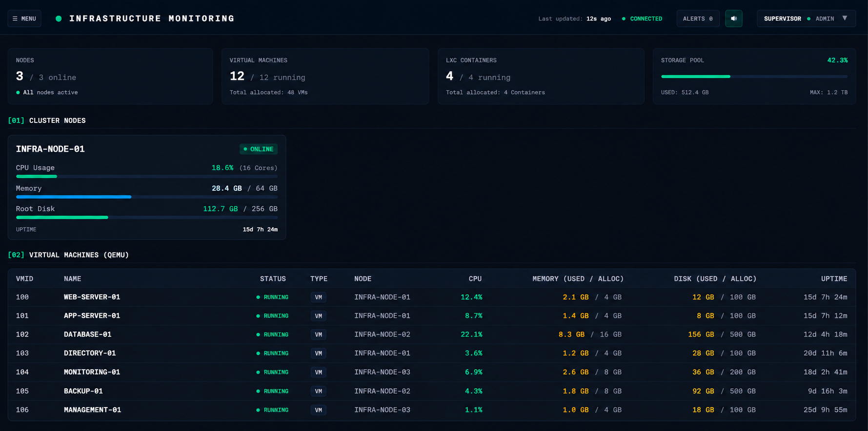Click the ONLINE badge on INFRA-NODE-01

point(259,149)
